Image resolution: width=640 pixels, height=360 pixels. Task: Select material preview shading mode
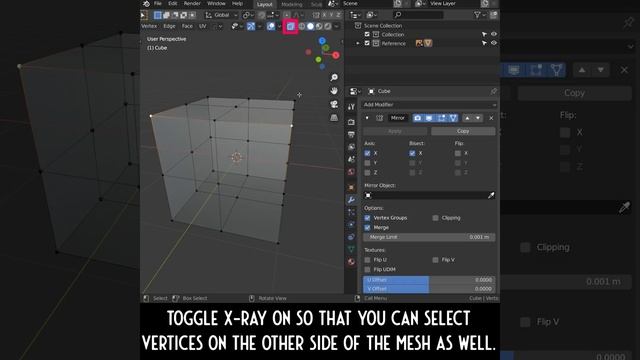(319, 27)
